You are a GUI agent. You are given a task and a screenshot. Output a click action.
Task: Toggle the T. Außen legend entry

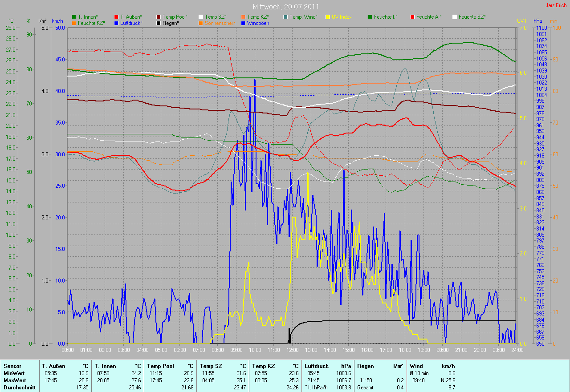[130, 17]
